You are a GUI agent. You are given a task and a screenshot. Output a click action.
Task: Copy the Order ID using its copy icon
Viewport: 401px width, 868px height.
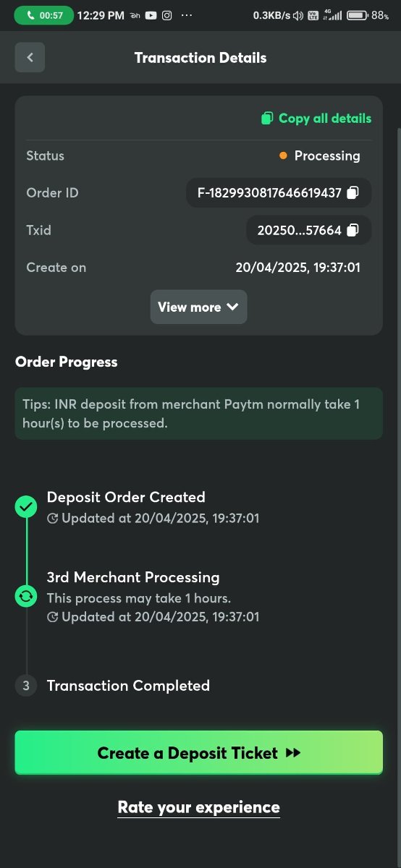[x=353, y=193]
